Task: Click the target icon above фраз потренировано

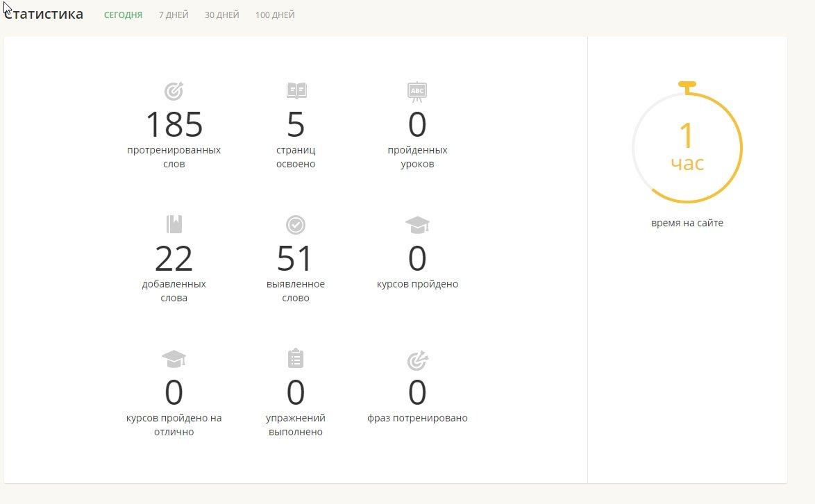Action: (417, 360)
